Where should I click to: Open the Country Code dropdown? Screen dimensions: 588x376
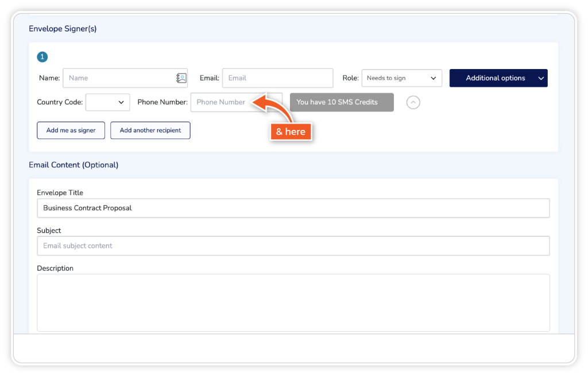tap(107, 102)
